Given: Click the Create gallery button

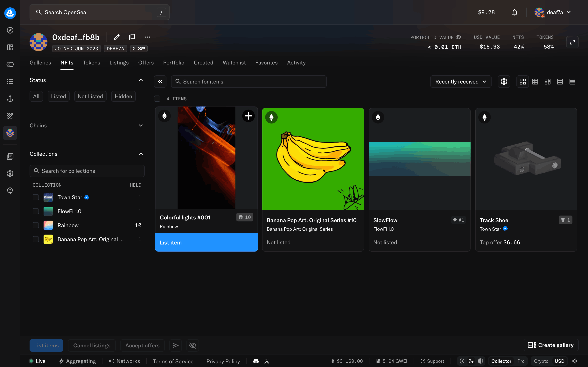Looking at the screenshot, I should click(x=551, y=345).
